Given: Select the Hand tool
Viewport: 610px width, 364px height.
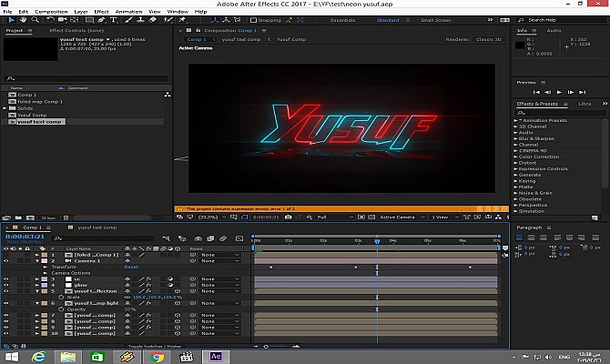Looking at the screenshot, I should [24, 20].
